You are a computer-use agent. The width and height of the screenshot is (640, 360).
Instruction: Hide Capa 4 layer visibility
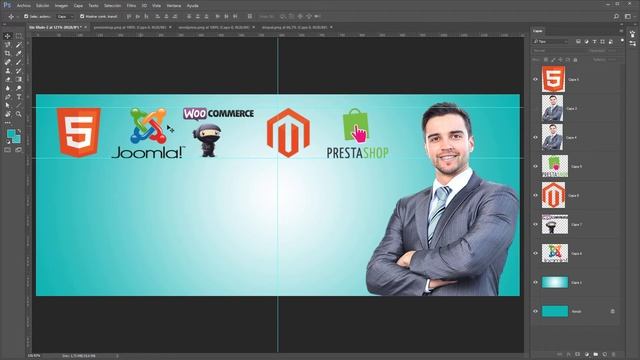tap(536, 138)
